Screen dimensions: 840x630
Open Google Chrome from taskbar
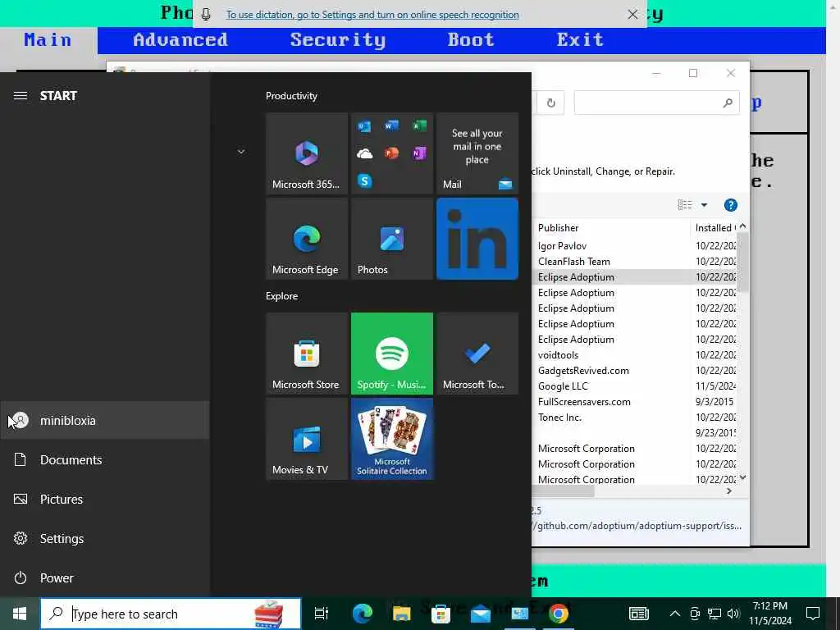pos(558,614)
